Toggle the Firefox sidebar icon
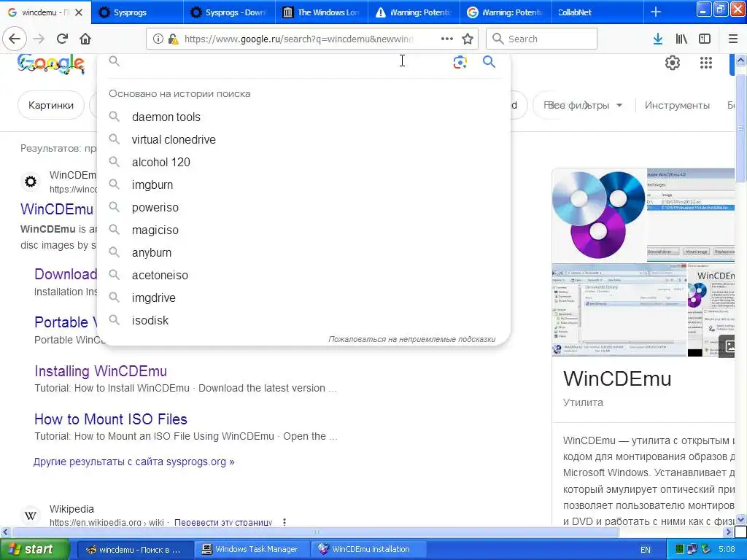Screen dimensions: 747x560 (x=705, y=39)
